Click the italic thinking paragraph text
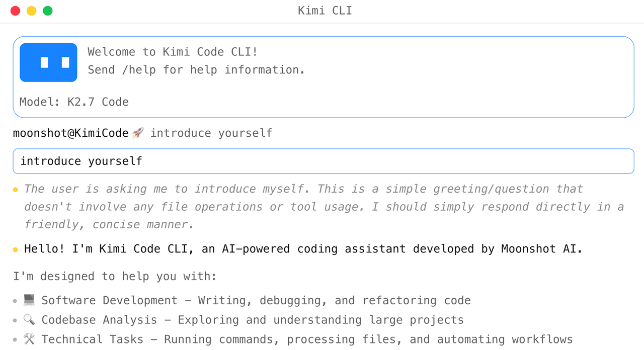 pyautogui.click(x=324, y=207)
